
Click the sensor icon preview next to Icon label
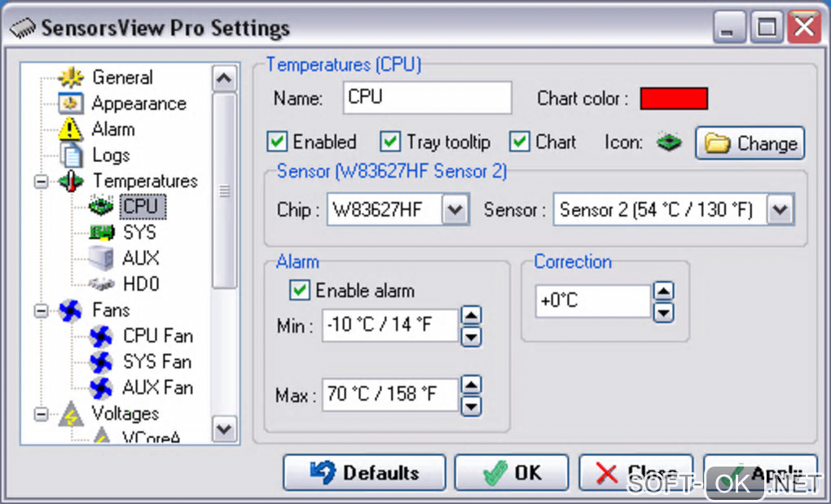pos(669,142)
